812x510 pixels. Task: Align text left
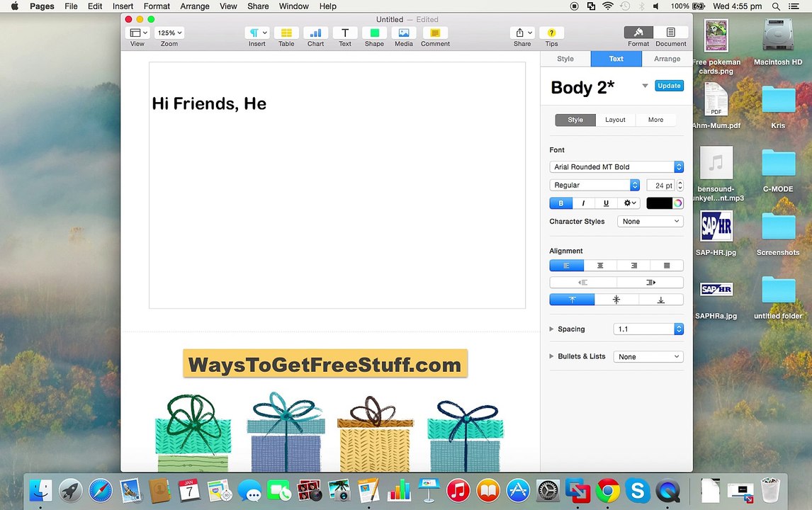click(567, 266)
